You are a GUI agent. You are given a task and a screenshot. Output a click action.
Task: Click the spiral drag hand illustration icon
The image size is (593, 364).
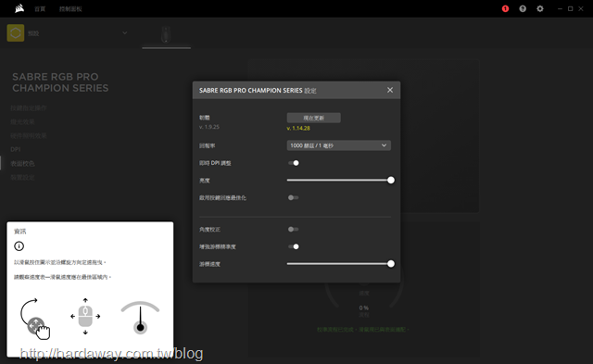(x=35, y=319)
